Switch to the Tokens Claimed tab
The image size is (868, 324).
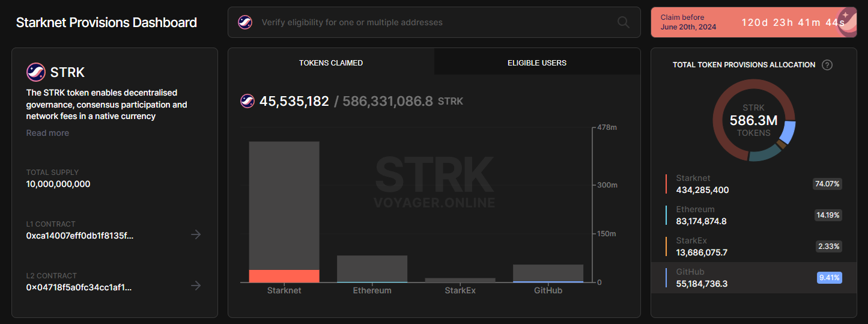point(331,63)
